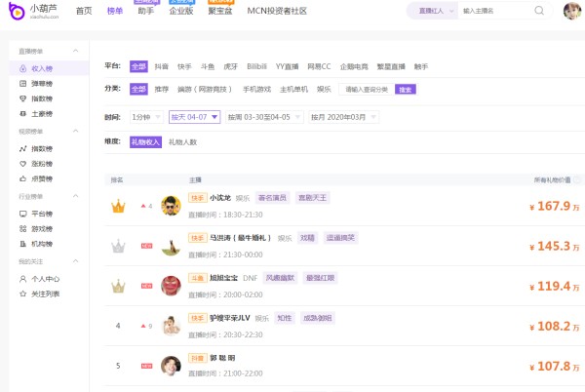Collapse the 我的关注 sidebar section
The height and width of the screenshot is (392, 585).
coord(75,260)
